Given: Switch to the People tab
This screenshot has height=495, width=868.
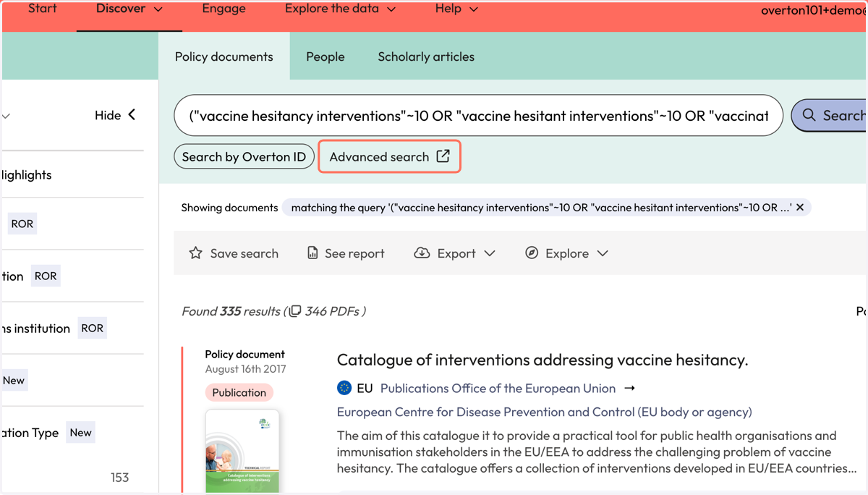Looking at the screenshot, I should [x=325, y=56].
